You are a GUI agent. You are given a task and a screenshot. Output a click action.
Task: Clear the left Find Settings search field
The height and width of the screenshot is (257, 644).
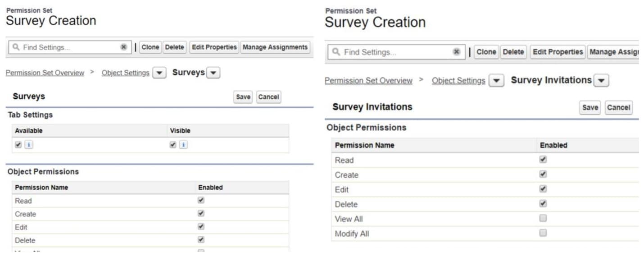pyautogui.click(x=123, y=47)
